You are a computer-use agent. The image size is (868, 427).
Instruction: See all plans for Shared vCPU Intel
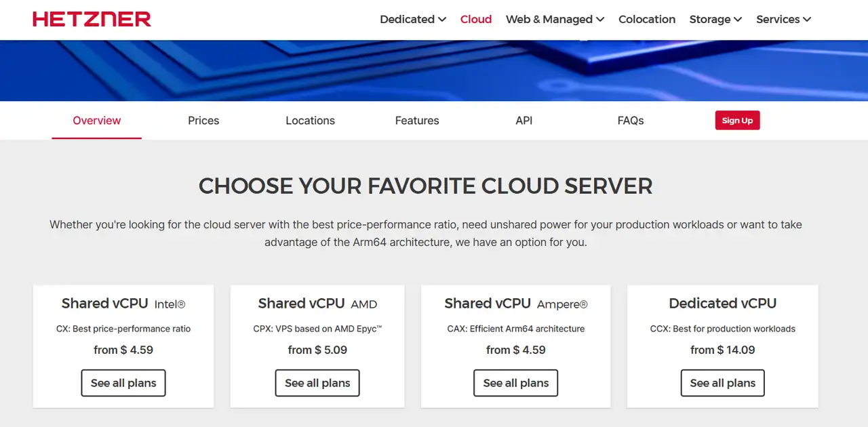click(123, 383)
